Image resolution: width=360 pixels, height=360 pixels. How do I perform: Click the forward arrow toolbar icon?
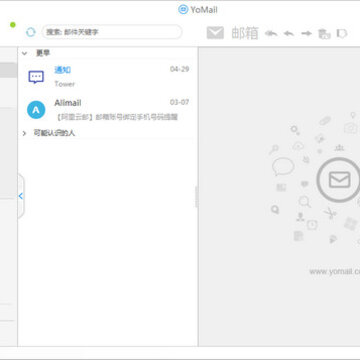click(306, 33)
